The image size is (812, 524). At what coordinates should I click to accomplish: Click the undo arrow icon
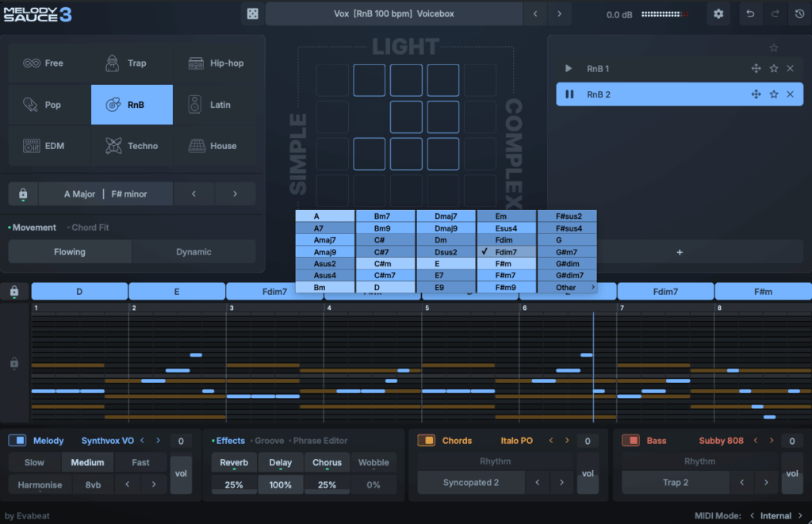tap(750, 14)
